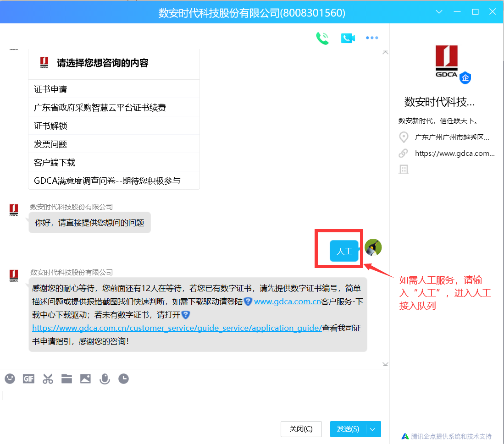Open the https://www.gdca.com website link in side panel
Image resolution: width=504 pixels, height=444 pixels.
[x=455, y=153]
